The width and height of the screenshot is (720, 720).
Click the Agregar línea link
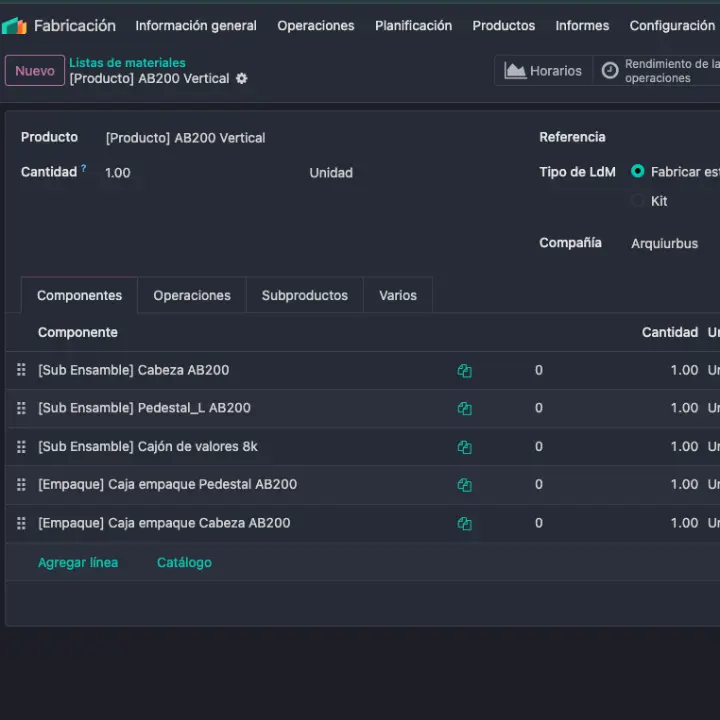click(78, 563)
